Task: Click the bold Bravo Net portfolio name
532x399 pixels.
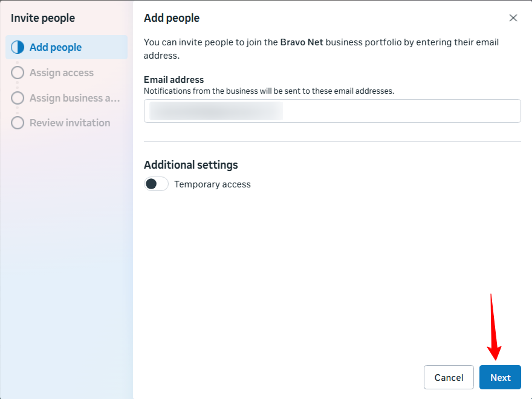Action: click(302, 42)
